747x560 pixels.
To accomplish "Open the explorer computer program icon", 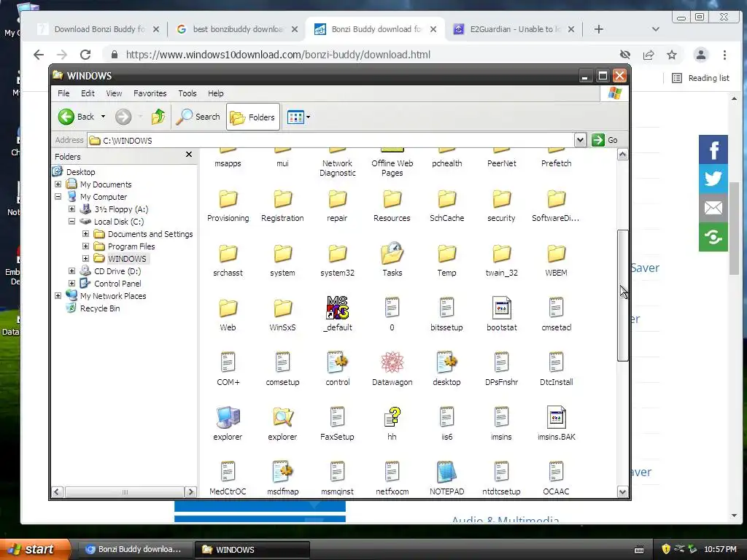I will tap(228, 417).
